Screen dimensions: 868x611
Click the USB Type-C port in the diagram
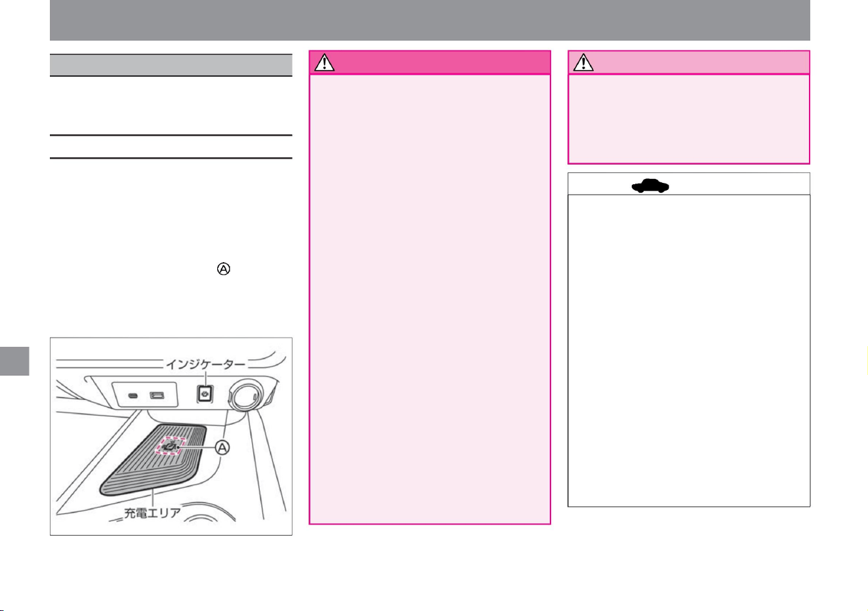133,396
